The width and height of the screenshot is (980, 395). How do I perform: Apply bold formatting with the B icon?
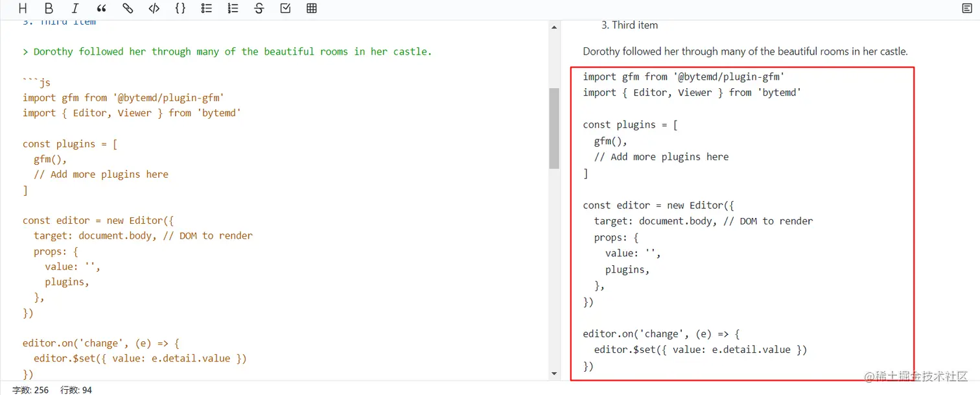click(x=49, y=8)
